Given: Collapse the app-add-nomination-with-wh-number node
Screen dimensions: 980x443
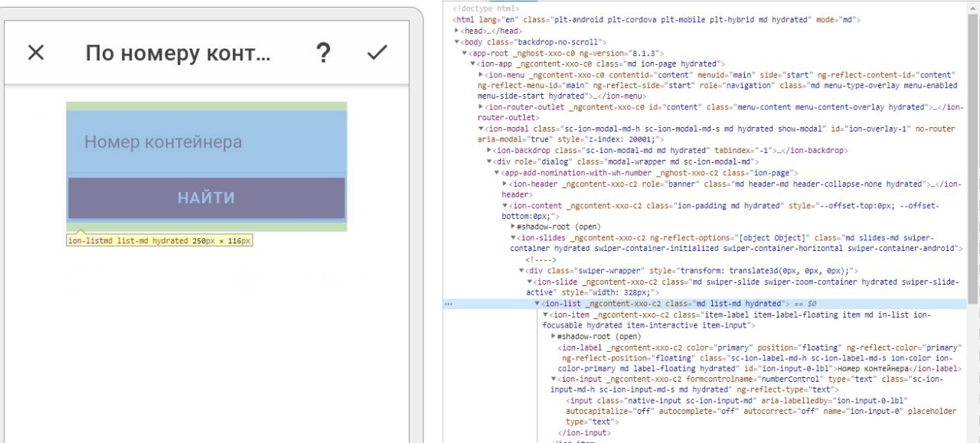Looking at the screenshot, I should pos(497,173).
